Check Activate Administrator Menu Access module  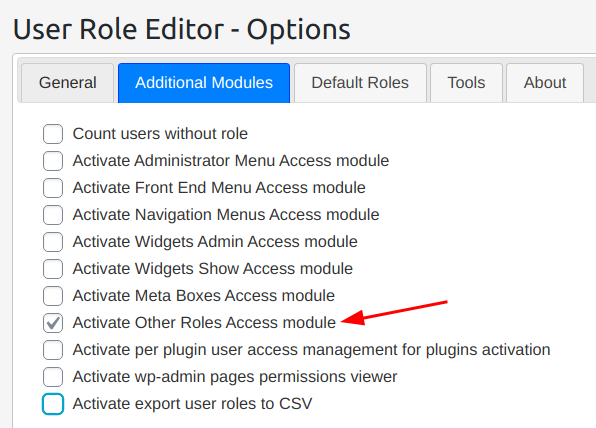tap(53, 161)
